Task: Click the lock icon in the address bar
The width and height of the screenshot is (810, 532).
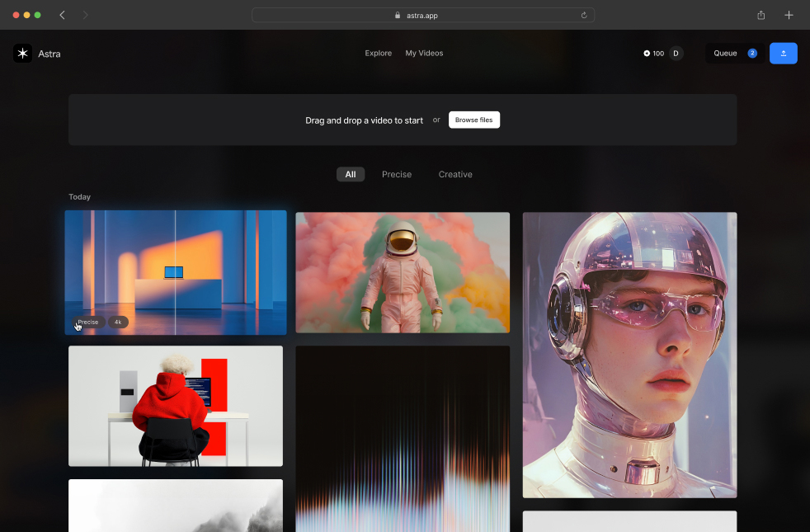Action: pos(398,15)
